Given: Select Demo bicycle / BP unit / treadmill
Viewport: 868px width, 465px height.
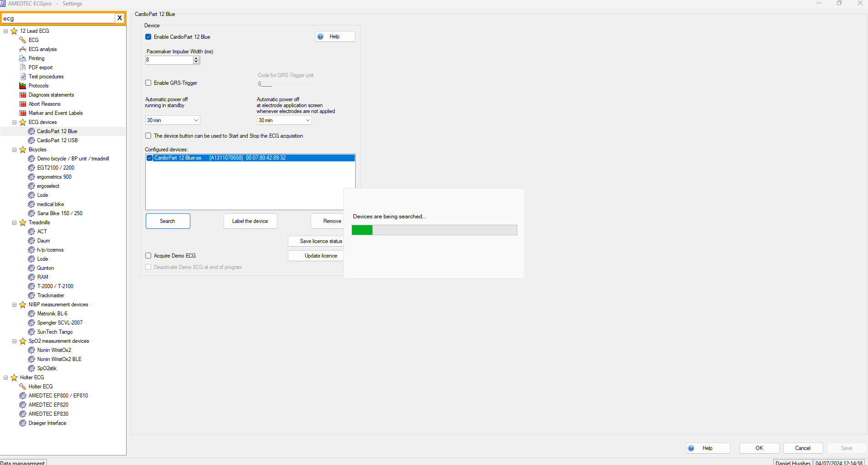Looking at the screenshot, I should 73,159.
